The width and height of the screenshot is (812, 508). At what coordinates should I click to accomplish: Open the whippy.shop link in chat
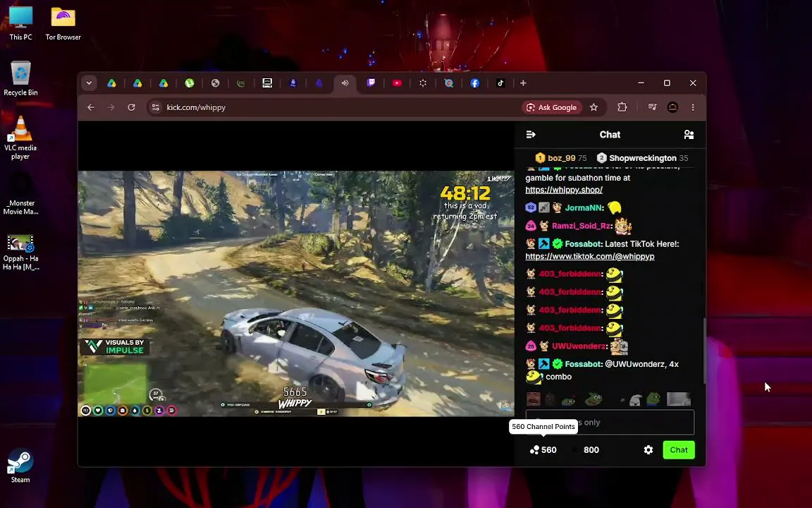(563, 190)
